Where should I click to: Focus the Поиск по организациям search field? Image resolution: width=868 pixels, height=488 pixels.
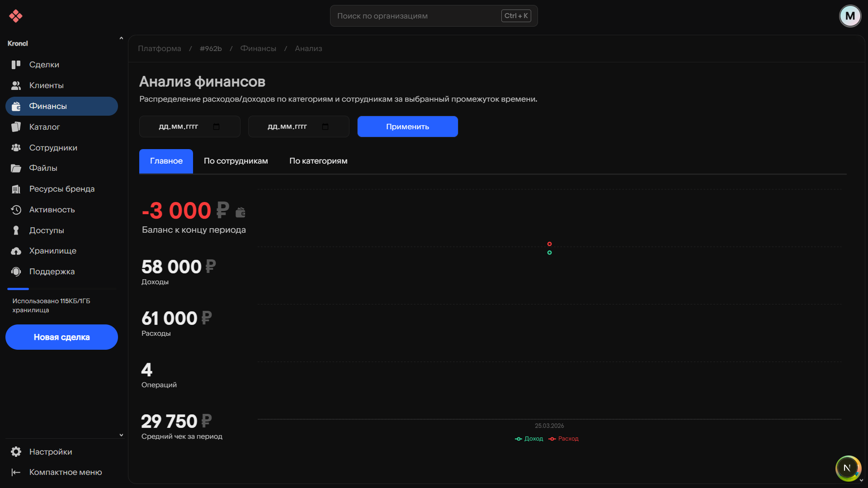tap(416, 16)
